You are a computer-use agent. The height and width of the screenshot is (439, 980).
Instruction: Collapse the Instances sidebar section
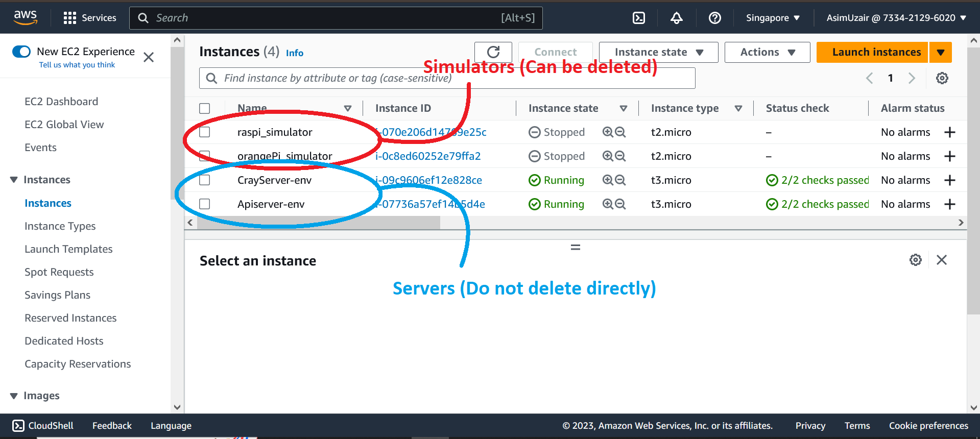point(14,180)
